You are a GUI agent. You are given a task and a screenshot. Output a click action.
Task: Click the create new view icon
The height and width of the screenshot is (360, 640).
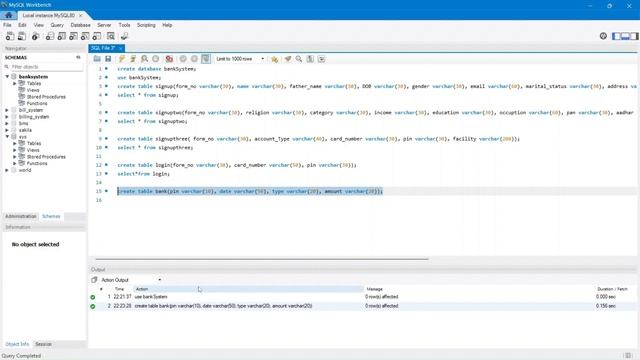pos(73,36)
